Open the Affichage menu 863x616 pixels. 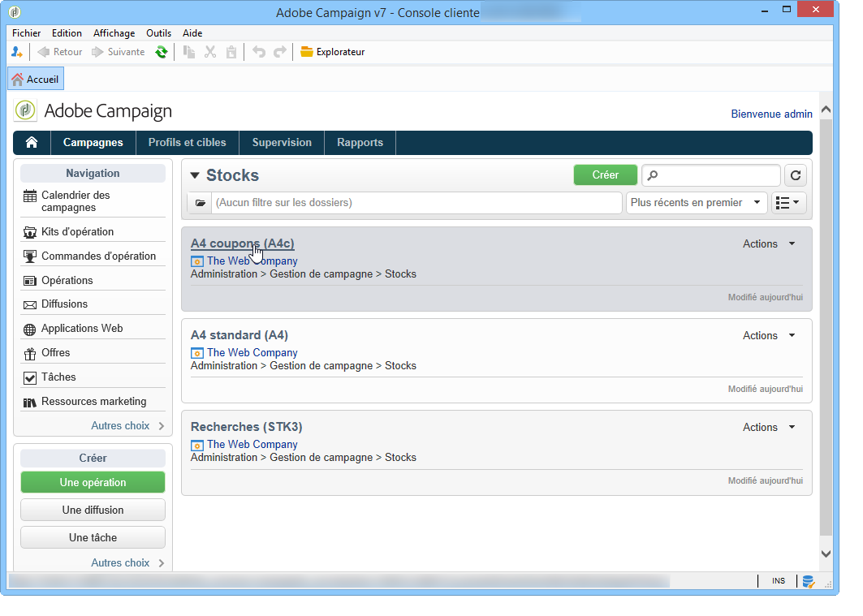114,33
